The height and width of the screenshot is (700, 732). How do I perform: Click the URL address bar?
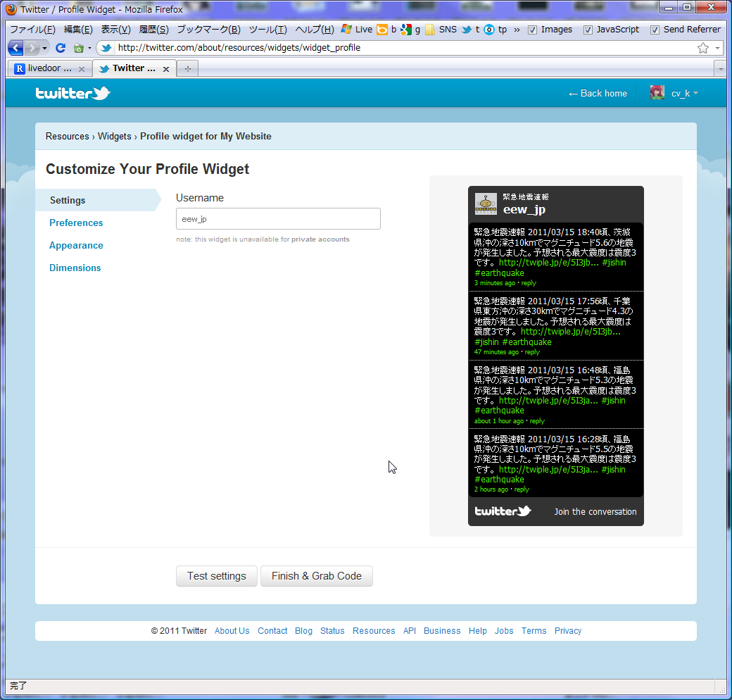click(404, 48)
